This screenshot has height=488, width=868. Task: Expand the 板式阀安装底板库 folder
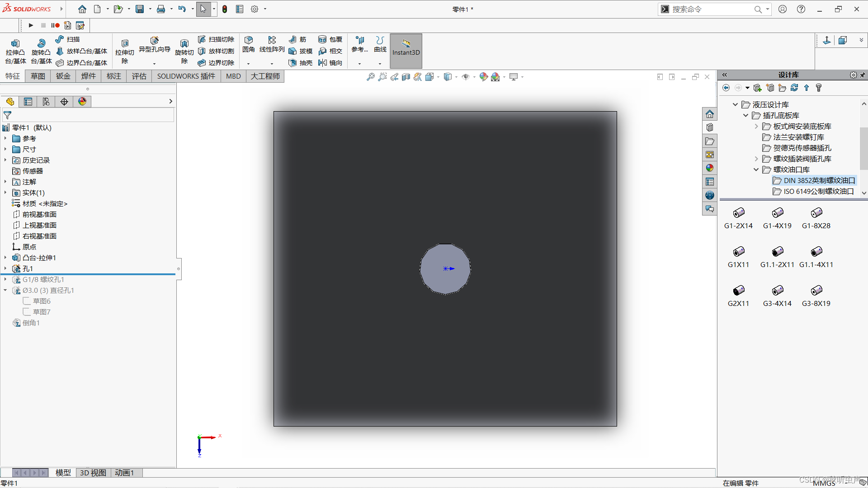[x=756, y=127]
